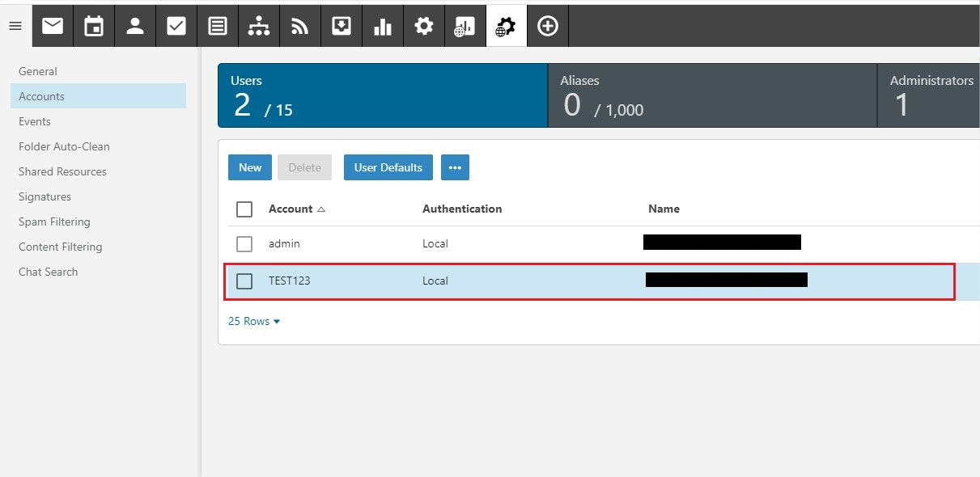This screenshot has height=477, width=980.
Task: Select Accounts in the sidebar
Action: pos(98,96)
